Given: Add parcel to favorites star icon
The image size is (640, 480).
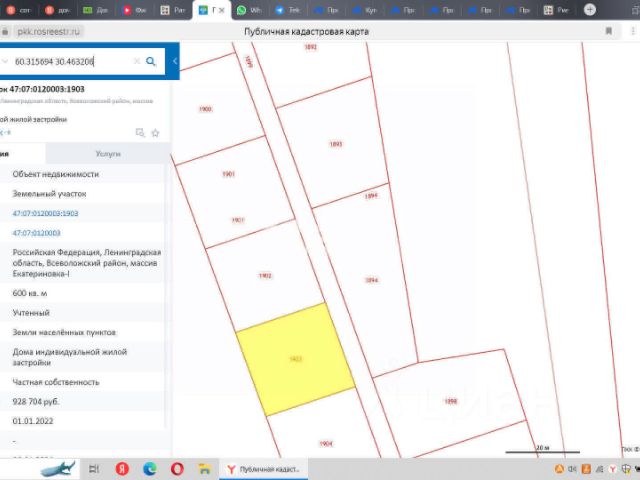Looking at the screenshot, I should [x=155, y=133].
